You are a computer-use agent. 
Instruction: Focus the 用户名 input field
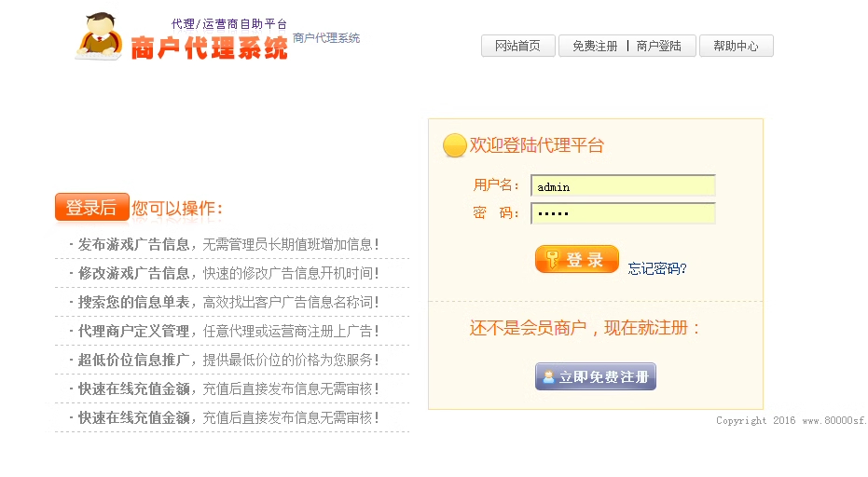[623, 186]
